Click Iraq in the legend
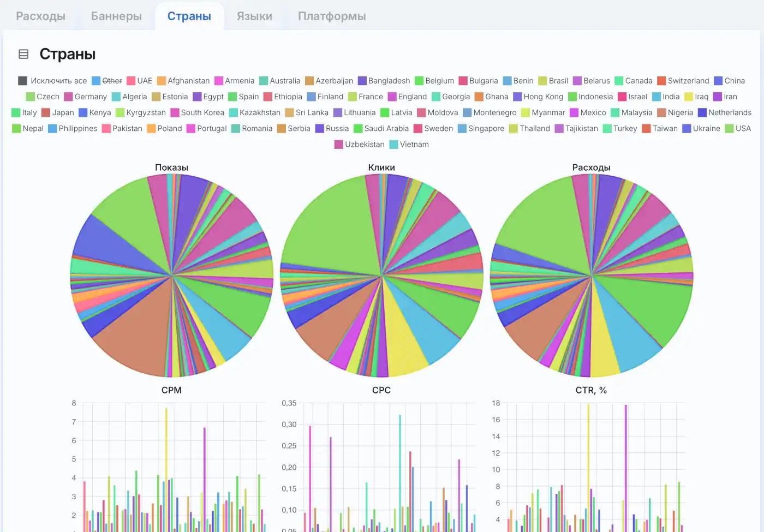The width and height of the screenshot is (764, 532). tap(696, 97)
